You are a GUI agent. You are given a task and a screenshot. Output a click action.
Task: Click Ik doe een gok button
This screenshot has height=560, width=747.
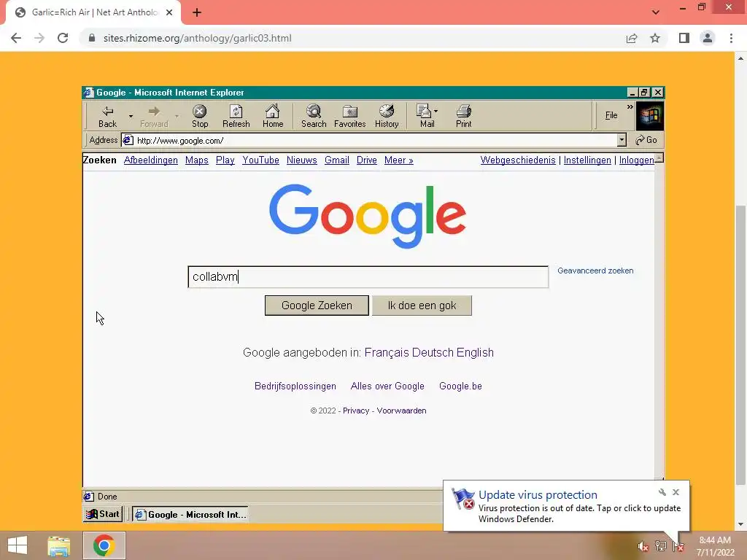coord(422,306)
